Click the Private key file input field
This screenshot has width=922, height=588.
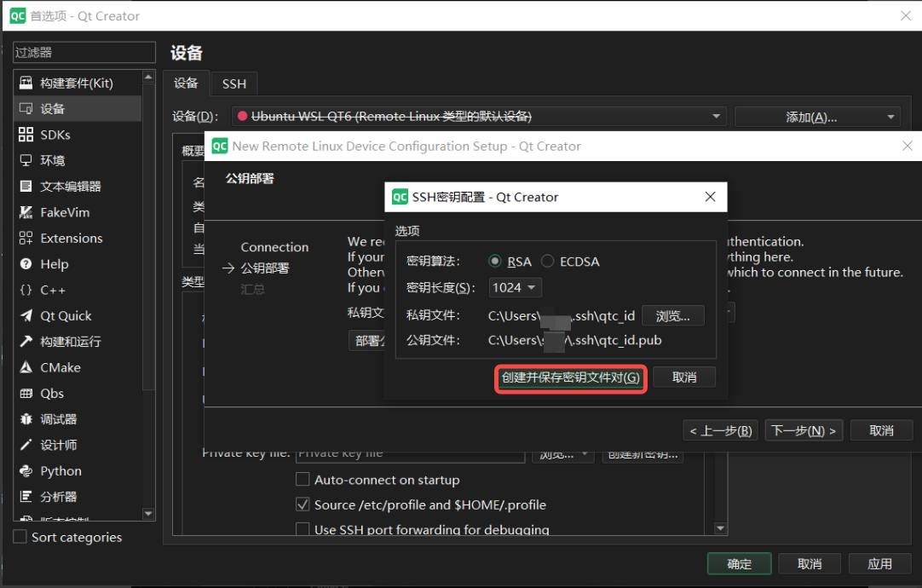click(411, 455)
